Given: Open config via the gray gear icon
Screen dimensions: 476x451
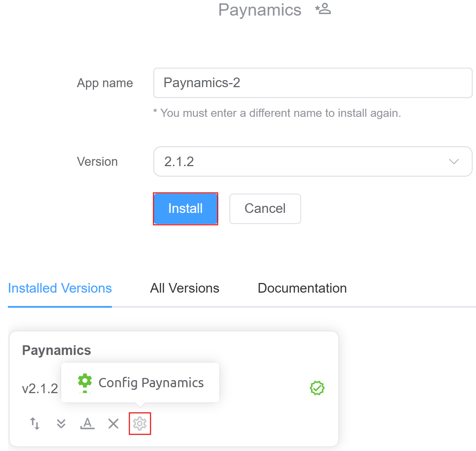Looking at the screenshot, I should coord(140,423).
